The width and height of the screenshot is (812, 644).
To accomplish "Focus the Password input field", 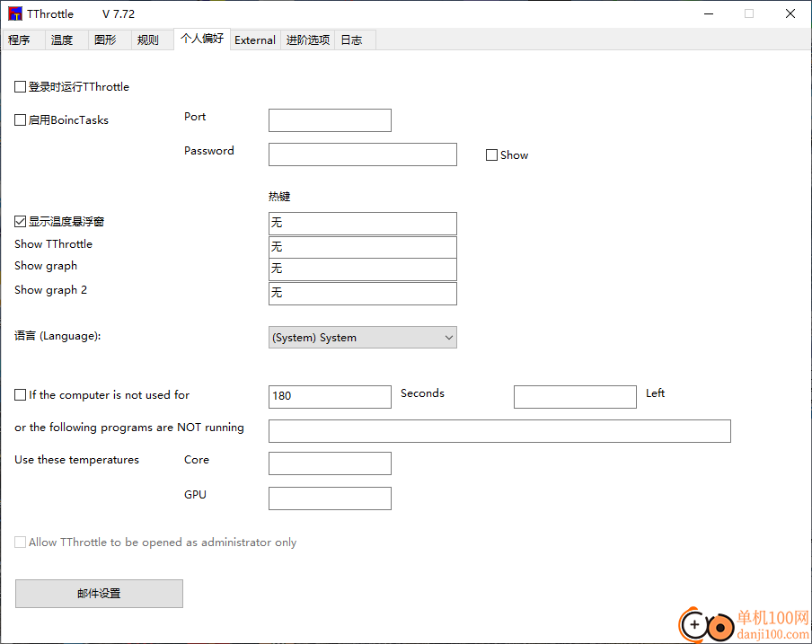I will tap(363, 154).
